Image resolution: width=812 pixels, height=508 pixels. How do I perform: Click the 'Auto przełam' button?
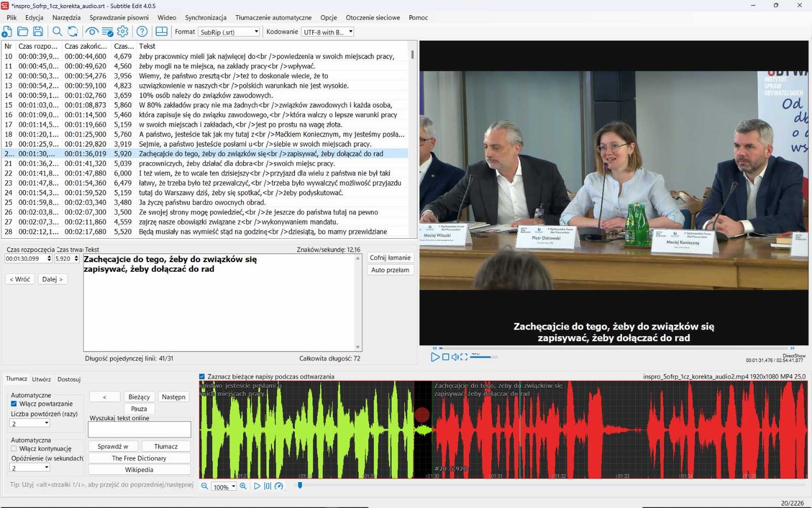pyautogui.click(x=390, y=270)
